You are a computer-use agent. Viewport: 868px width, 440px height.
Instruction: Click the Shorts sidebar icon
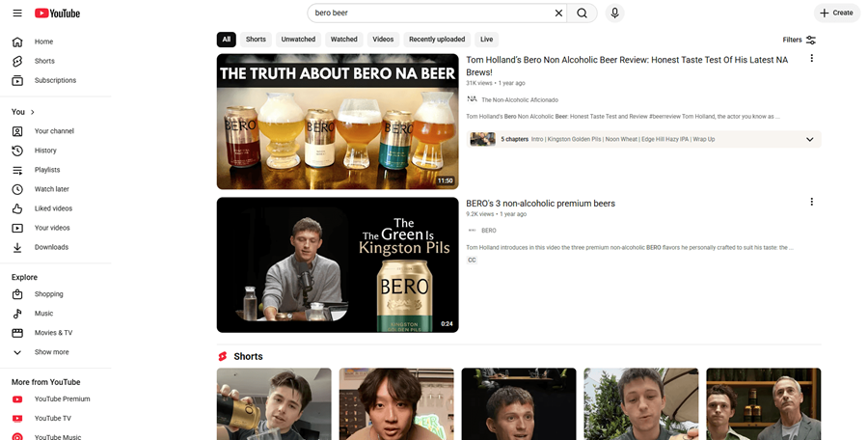(17, 61)
